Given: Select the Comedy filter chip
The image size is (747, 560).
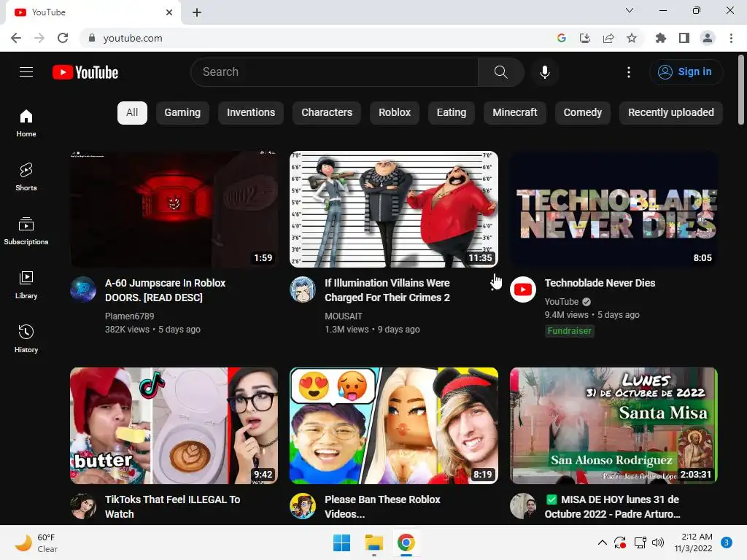Looking at the screenshot, I should pyautogui.click(x=582, y=112).
